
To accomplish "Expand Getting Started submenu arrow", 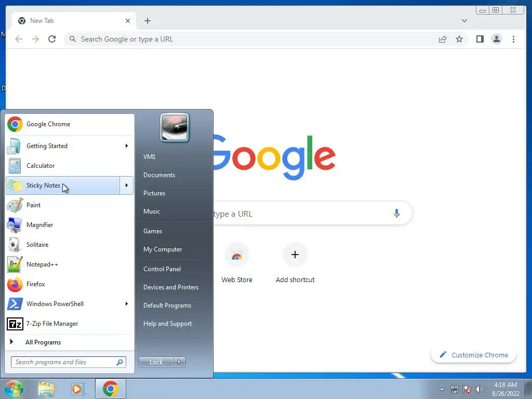I will coord(127,146).
